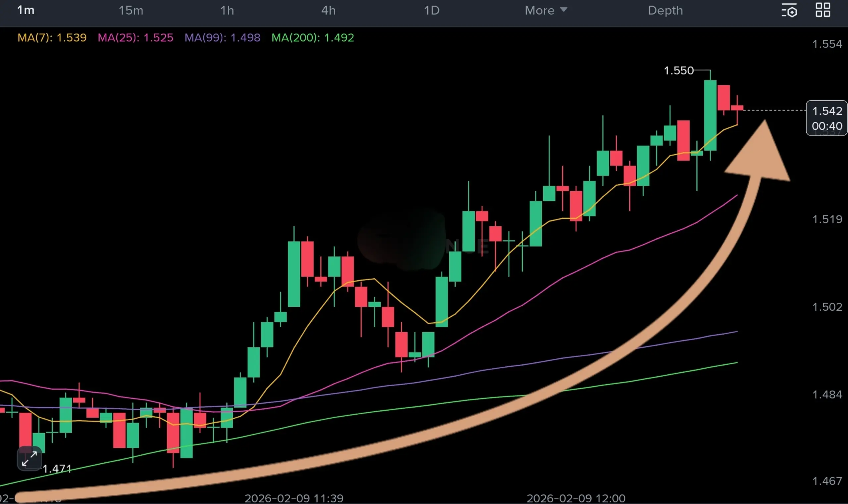Open the four-square grid layout icon
The width and height of the screenshot is (848, 504).
tap(823, 10)
